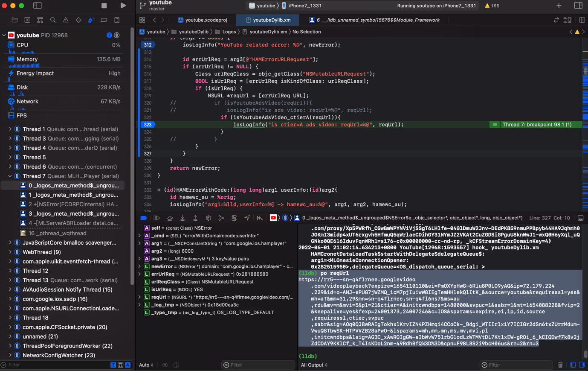Screen dimensions: 588x371
Task: Click the console Filter field
Action: click(x=516, y=365)
